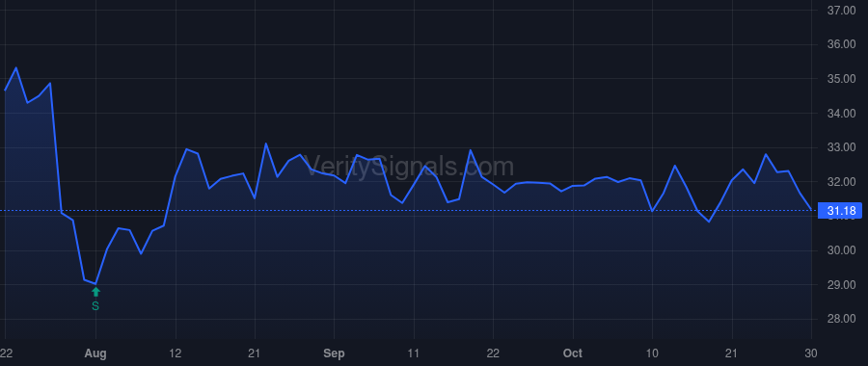Click the green S signal arrow marker

[x=95, y=292]
